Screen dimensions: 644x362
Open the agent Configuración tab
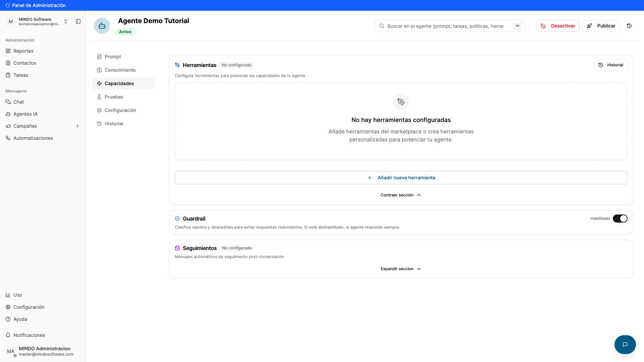(123, 110)
